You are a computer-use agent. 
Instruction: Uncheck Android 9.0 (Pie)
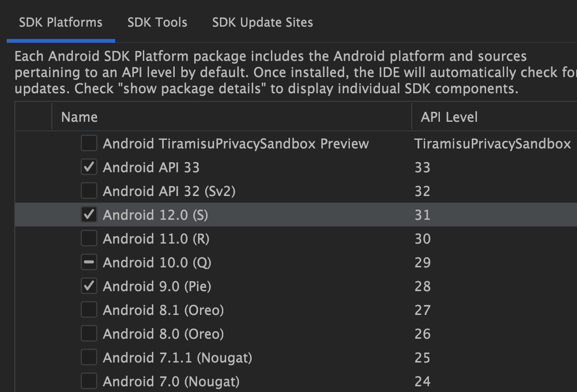click(89, 286)
